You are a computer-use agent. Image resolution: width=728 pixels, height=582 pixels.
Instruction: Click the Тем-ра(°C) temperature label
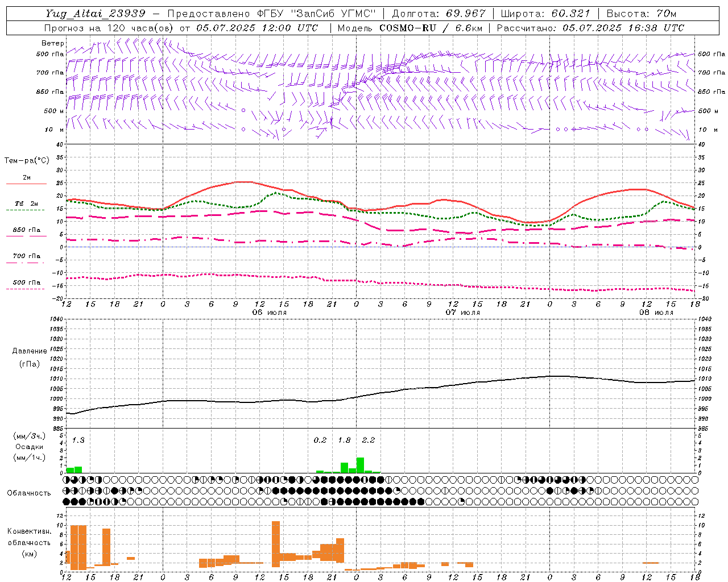coord(27,161)
